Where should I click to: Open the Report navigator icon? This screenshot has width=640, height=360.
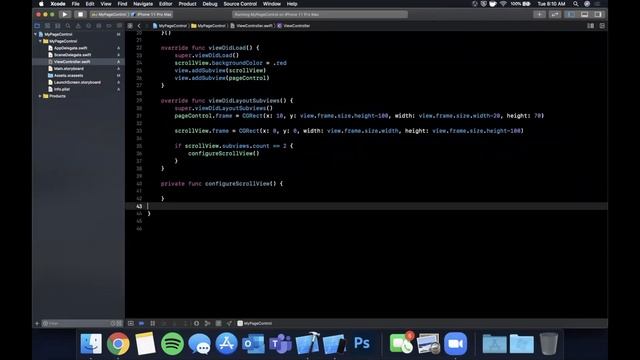point(119,26)
